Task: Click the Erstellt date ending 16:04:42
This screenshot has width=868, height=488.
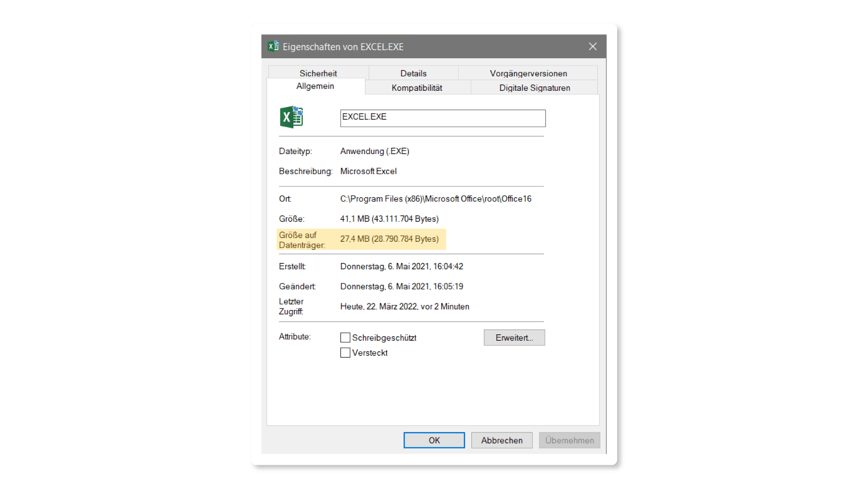Action: click(x=402, y=267)
